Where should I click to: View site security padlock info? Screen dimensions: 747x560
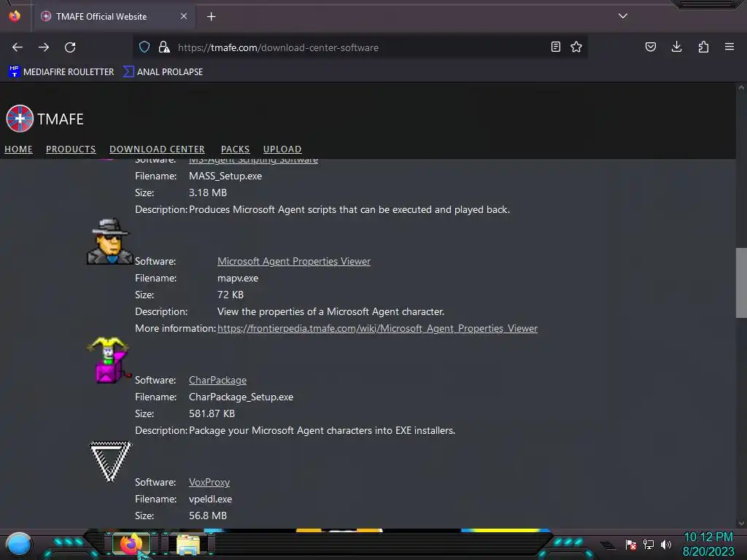click(x=164, y=47)
